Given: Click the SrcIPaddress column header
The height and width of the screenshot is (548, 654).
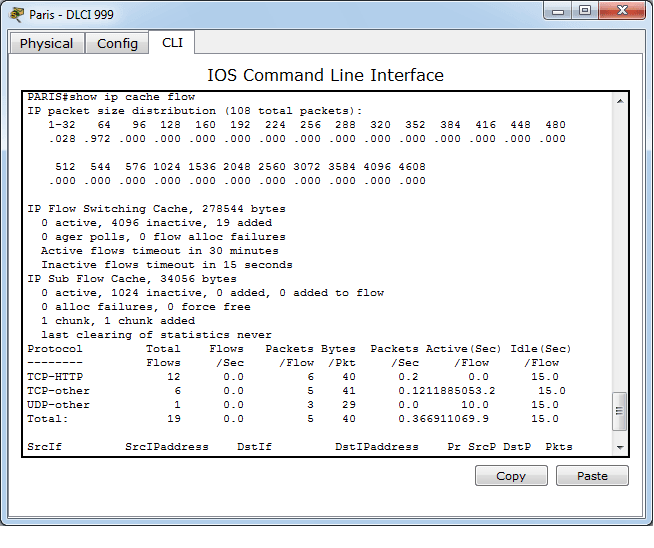Looking at the screenshot, I should [x=167, y=447].
